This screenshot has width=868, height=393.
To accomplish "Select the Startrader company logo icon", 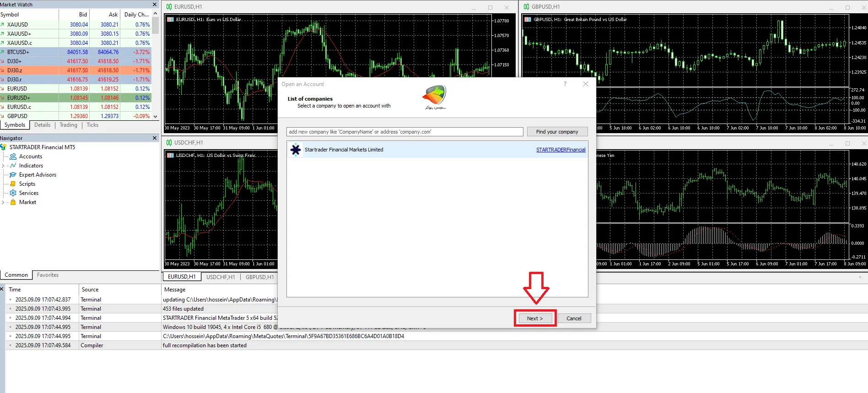I will coord(296,150).
